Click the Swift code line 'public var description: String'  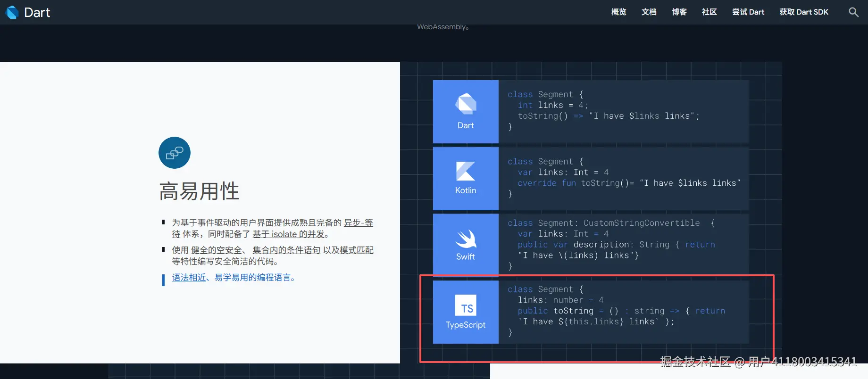click(x=617, y=245)
